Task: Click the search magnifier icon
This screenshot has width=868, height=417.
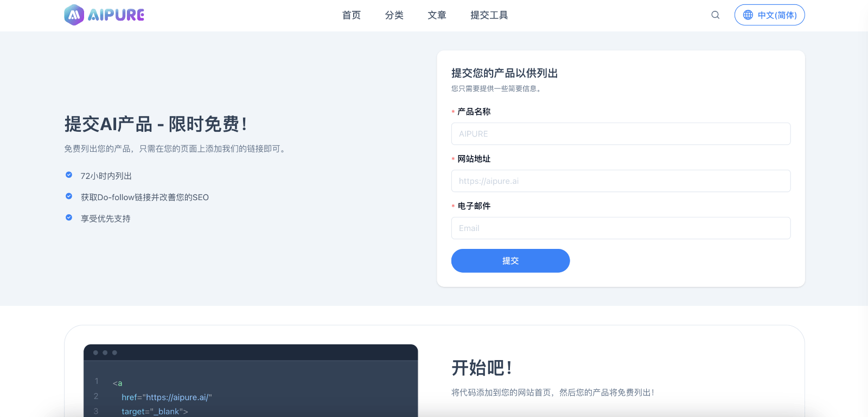Action: (x=716, y=15)
